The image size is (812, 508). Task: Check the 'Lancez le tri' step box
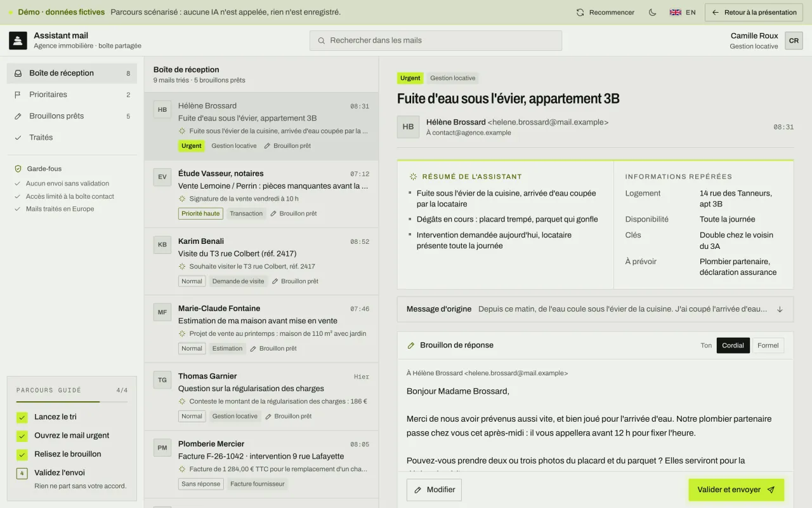click(x=22, y=417)
